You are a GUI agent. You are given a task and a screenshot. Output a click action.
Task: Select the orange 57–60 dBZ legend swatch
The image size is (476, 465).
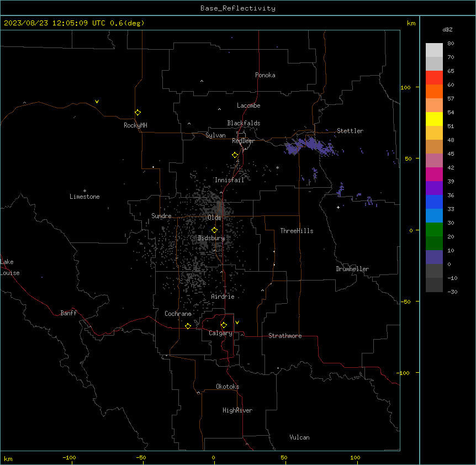[x=434, y=91]
